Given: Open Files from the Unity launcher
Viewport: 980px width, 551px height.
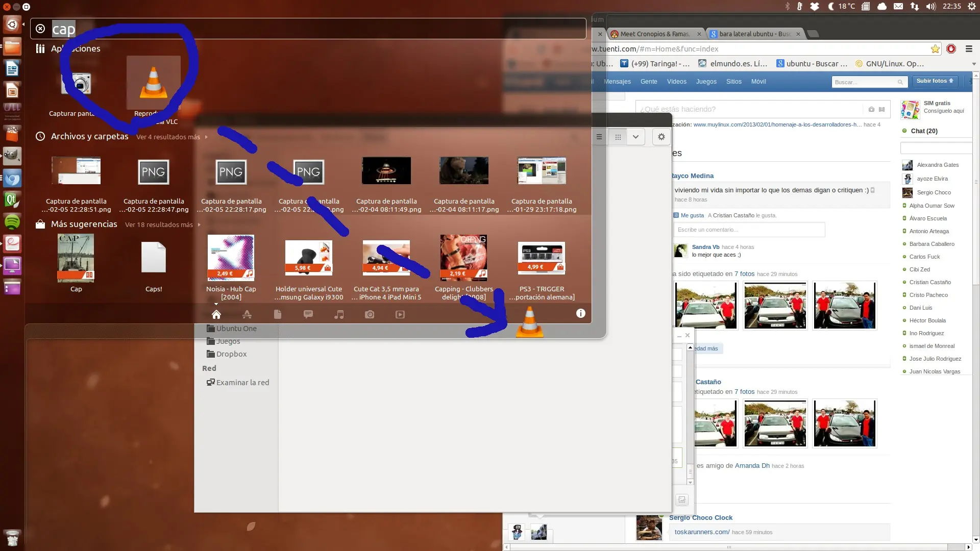Looking at the screenshot, I should [12, 47].
